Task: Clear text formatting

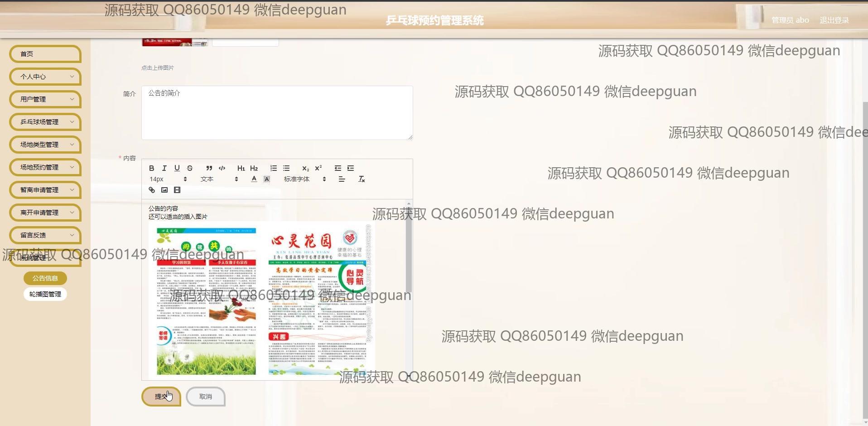Action: (x=362, y=179)
